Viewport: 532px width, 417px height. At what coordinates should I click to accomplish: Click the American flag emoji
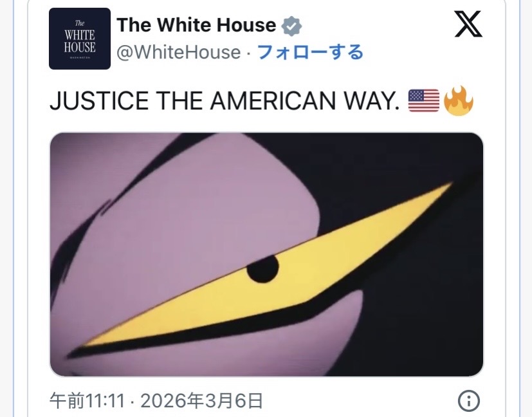(x=424, y=101)
